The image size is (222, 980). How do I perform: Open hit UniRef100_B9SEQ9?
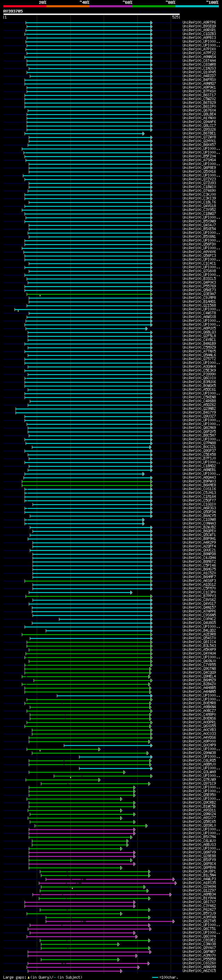click(x=199, y=26)
